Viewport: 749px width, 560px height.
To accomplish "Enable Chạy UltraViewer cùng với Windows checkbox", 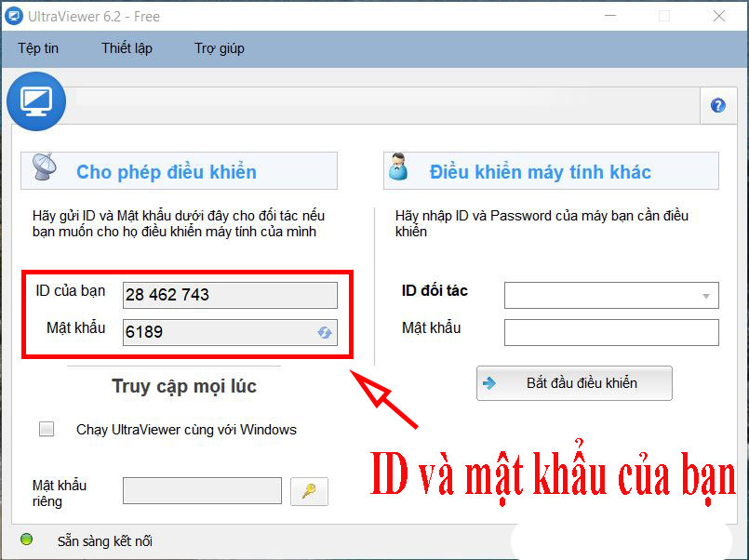I will click(47, 429).
